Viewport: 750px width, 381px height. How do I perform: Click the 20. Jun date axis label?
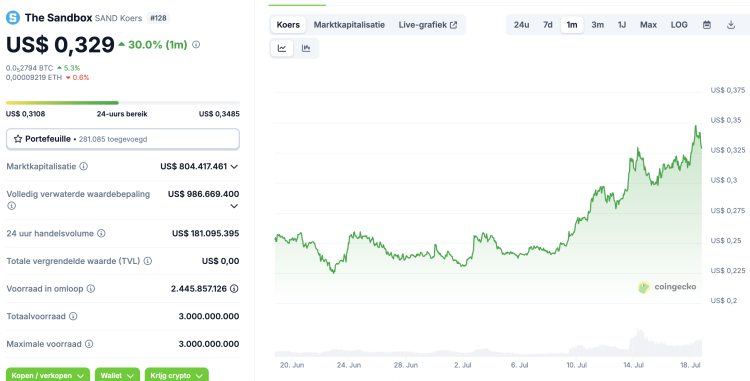292,365
